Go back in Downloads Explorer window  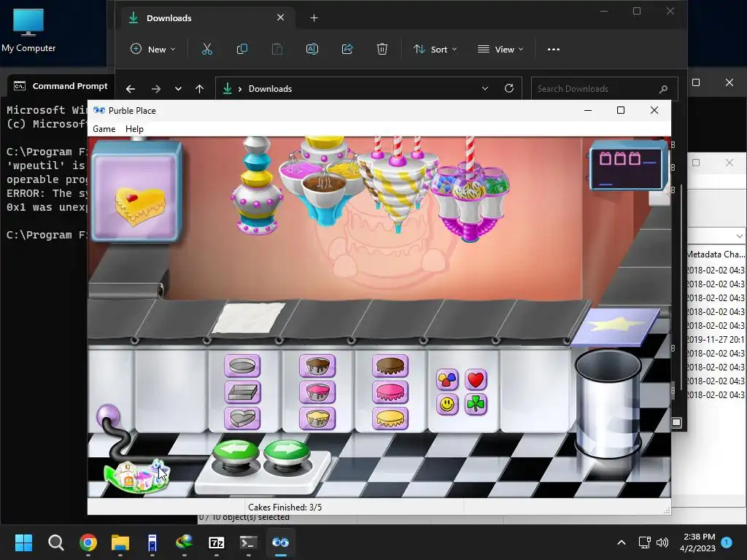tap(131, 88)
